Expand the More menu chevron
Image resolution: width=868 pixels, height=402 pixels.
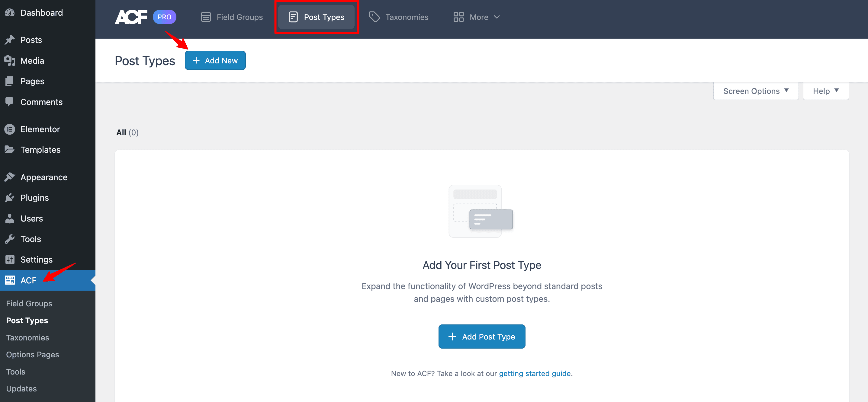pos(497,17)
